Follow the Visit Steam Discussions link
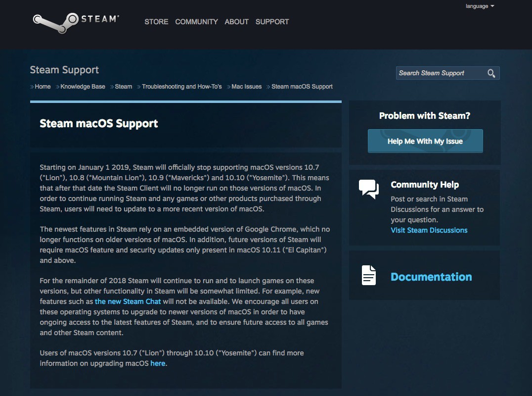The width and height of the screenshot is (532, 396). click(429, 230)
